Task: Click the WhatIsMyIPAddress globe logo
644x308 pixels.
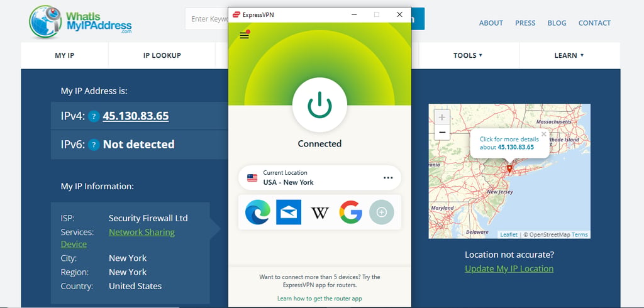Action: coord(45,22)
